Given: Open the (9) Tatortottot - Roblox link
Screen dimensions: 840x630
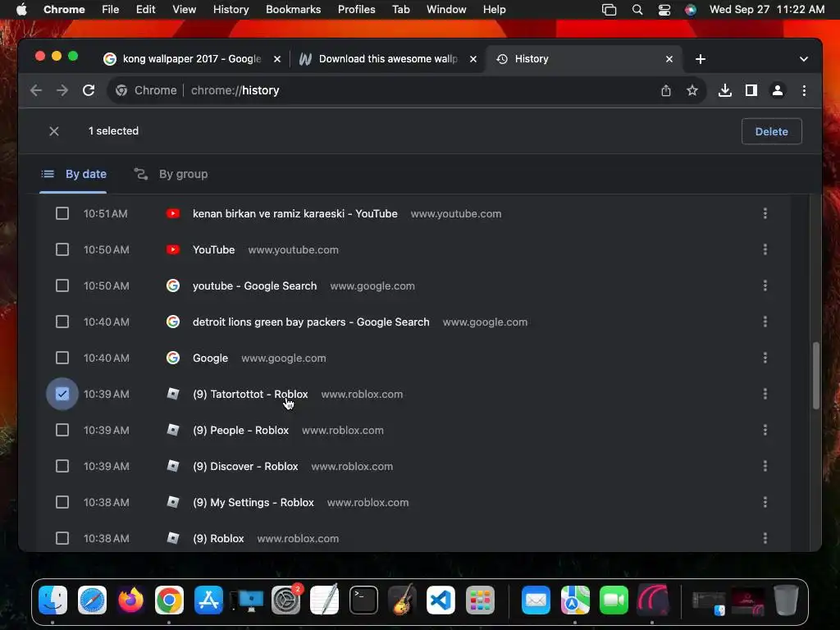Looking at the screenshot, I should pos(250,395).
